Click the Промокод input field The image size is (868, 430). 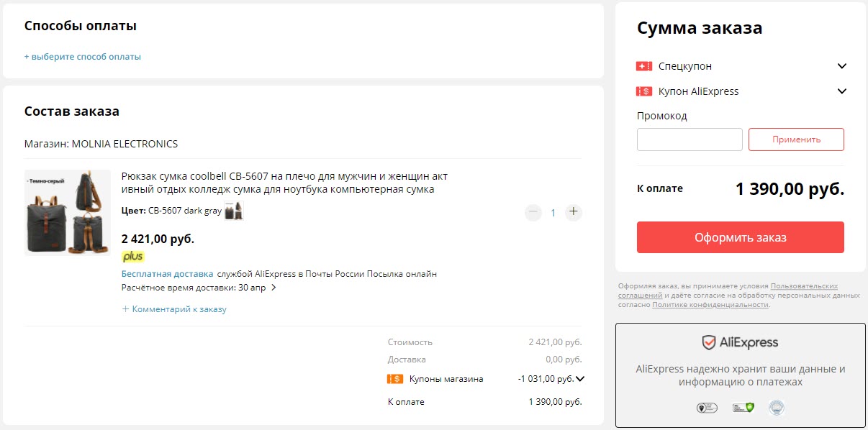pos(689,139)
